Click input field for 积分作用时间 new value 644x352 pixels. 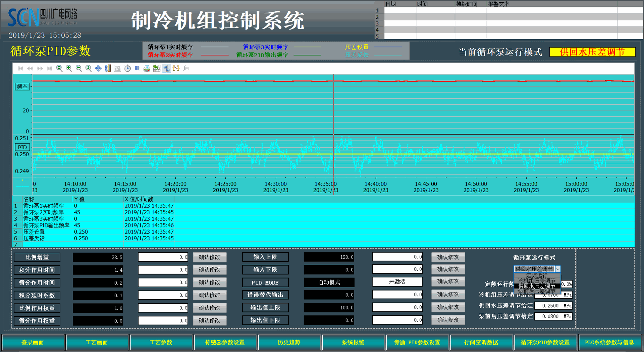pos(163,270)
